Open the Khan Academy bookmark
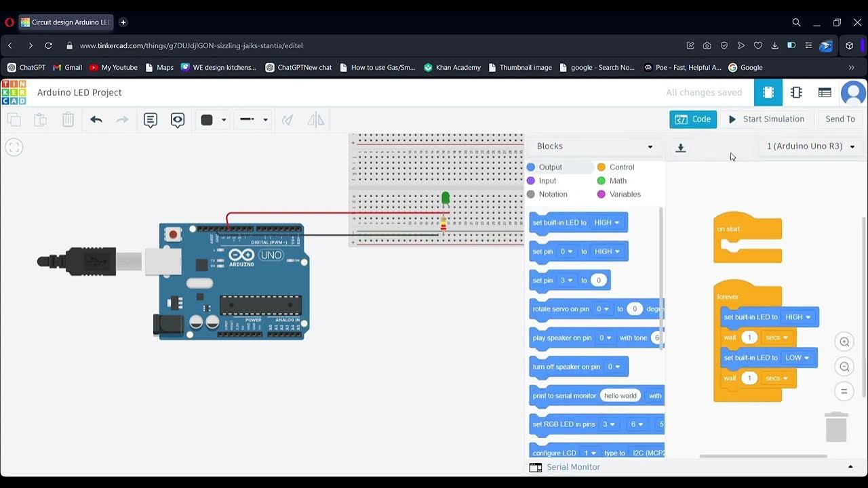The image size is (868, 488). click(452, 68)
